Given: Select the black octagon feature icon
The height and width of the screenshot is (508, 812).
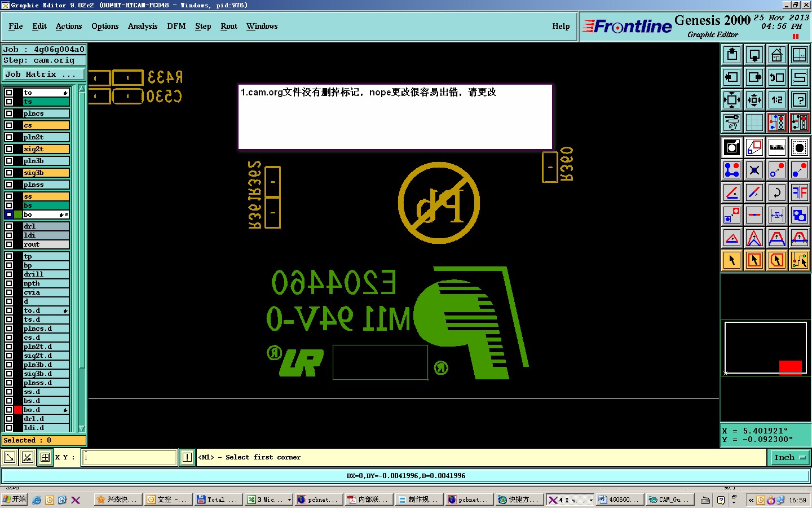Looking at the screenshot, I should pyautogui.click(x=800, y=147).
